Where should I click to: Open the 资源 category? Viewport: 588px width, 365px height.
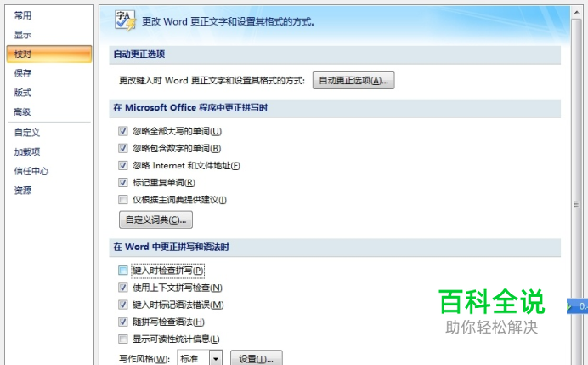point(22,191)
